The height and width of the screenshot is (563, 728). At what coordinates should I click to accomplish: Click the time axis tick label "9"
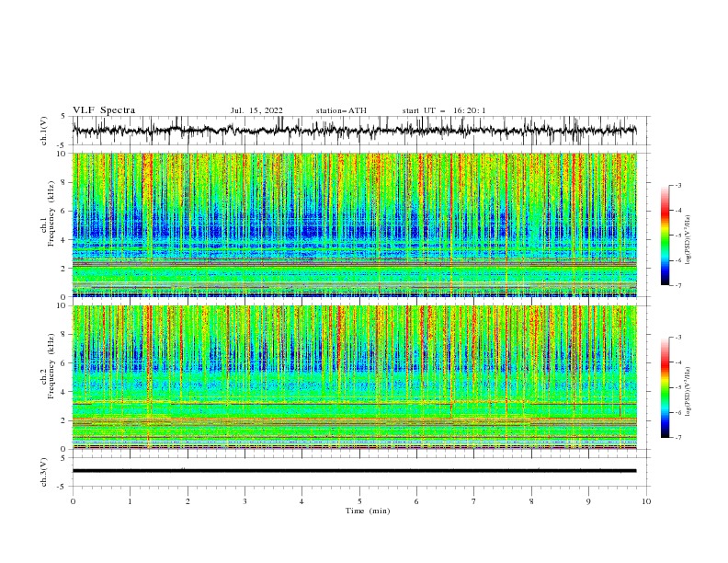pyautogui.click(x=588, y=501)
